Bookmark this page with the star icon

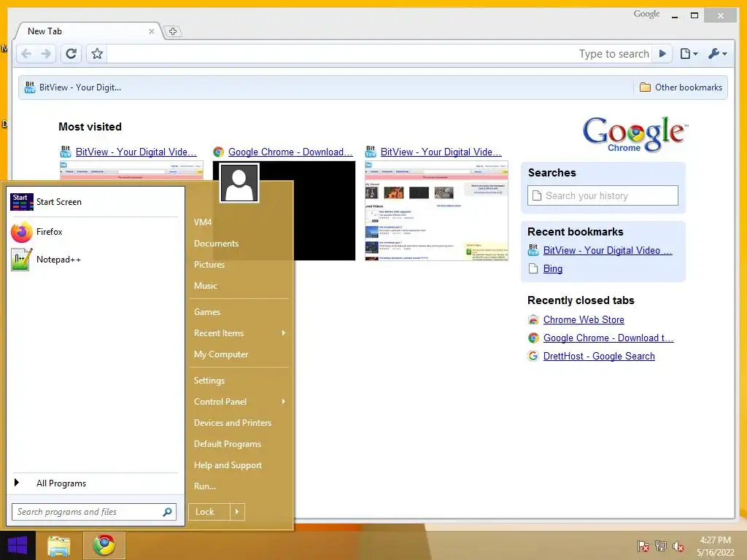click(x=97, y=54)
